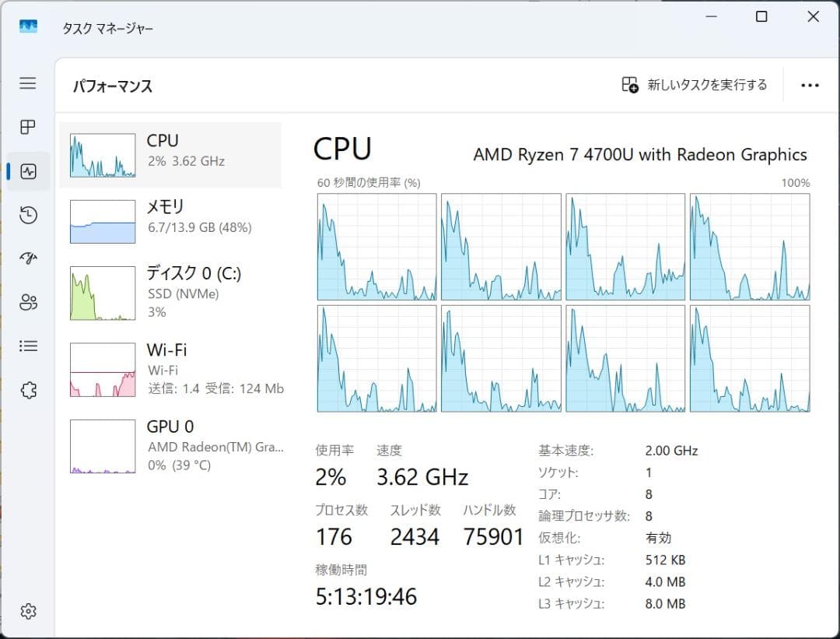Open the Details list icon

pos(28,346)
